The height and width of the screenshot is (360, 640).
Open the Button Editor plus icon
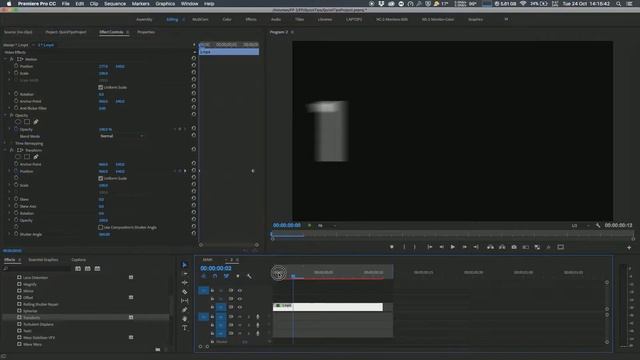[629, 247]
